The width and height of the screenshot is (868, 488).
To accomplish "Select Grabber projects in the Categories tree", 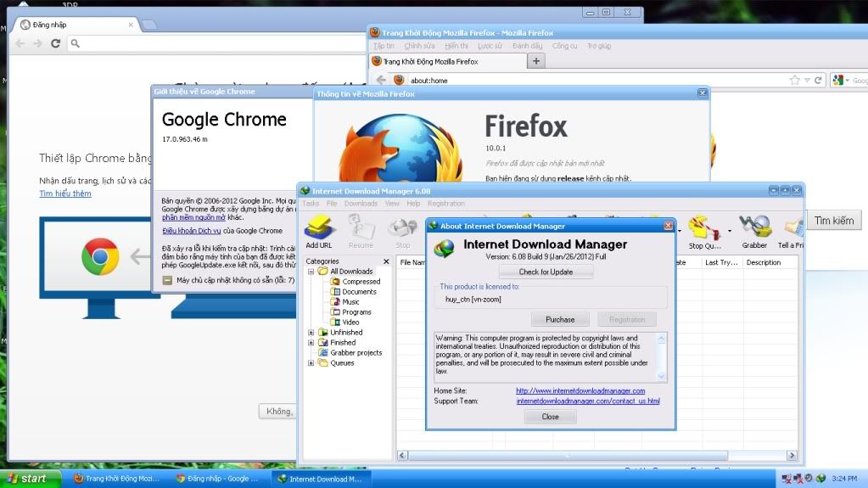I will pyautogui.click(x=350, y=352).
